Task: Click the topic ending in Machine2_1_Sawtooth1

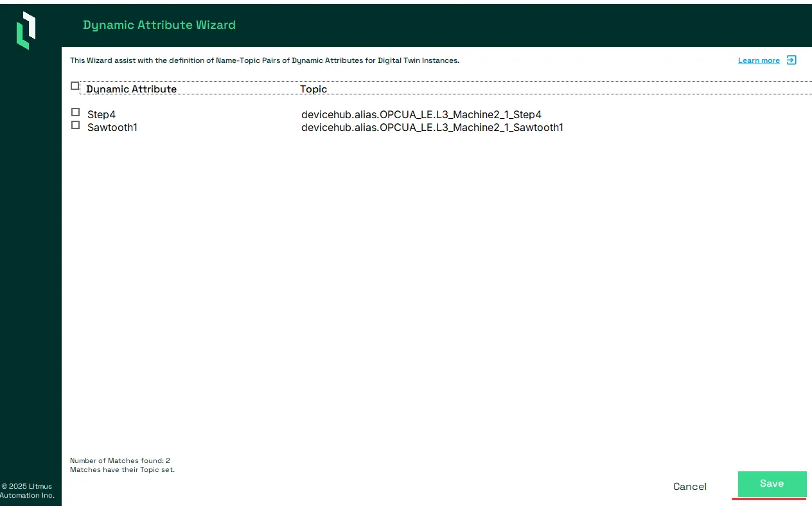Action: pyautogui.click(x=432, y=127)
